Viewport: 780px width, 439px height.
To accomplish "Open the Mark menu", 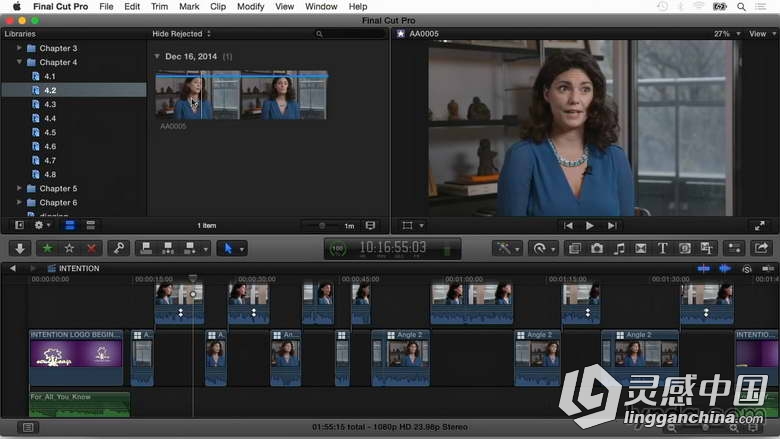I will pyautogui.click(x=189, y=6).
